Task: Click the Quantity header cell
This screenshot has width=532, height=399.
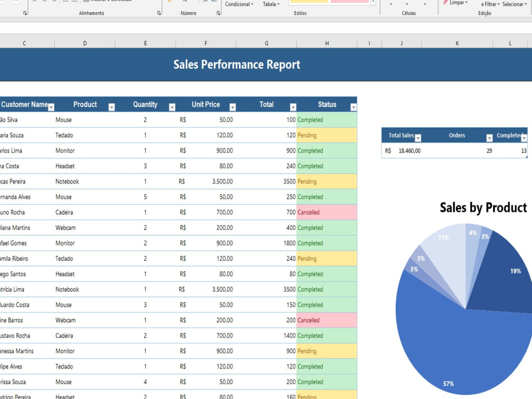Action: [x=145, y=104]
